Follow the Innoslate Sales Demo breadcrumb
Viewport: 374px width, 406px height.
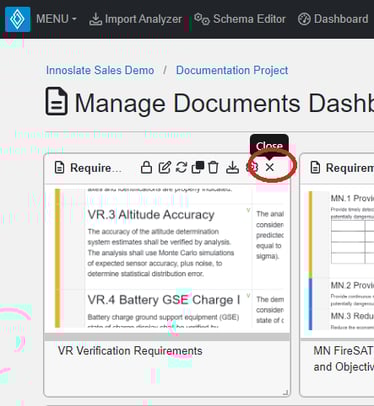click(x=100, y=70)
